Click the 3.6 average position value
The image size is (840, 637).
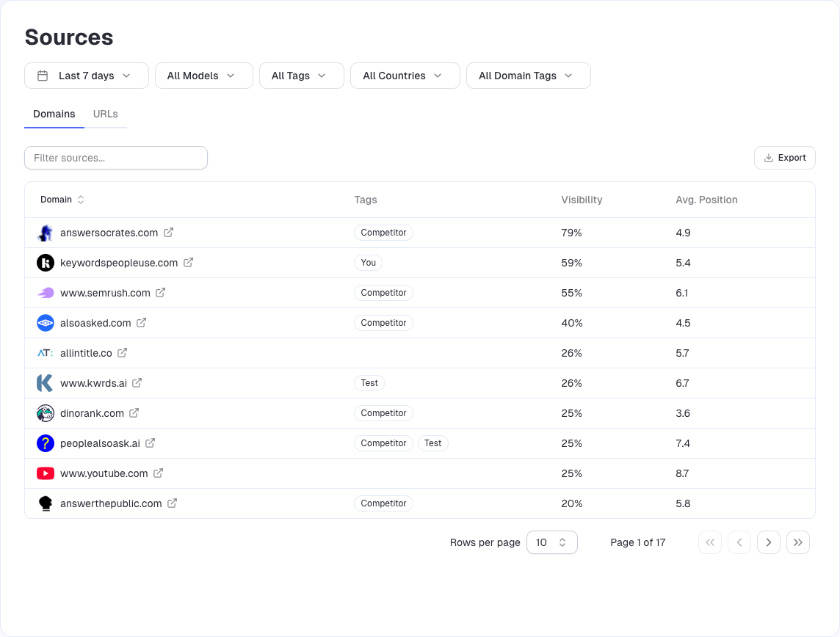click(683, 413)
